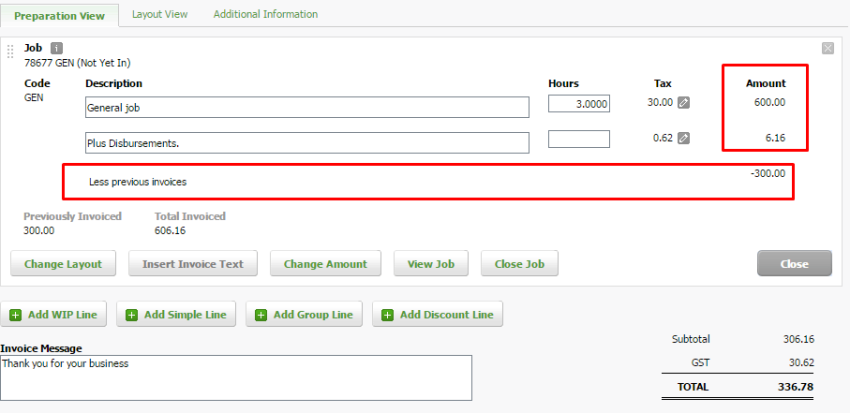Image resolution: width=850 pixels, height=413 pixels.
Task: Click the Hours column header
Action: [564, 83]
